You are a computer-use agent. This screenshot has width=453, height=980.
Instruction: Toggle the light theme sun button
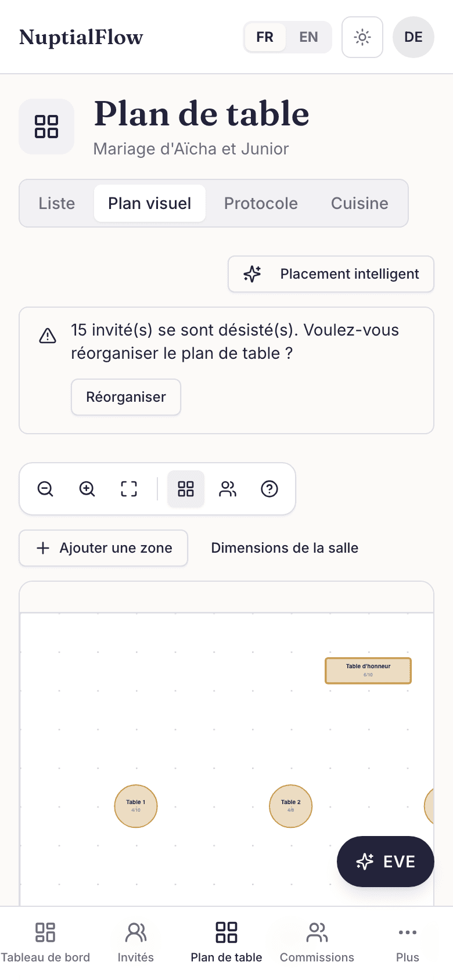362,37
